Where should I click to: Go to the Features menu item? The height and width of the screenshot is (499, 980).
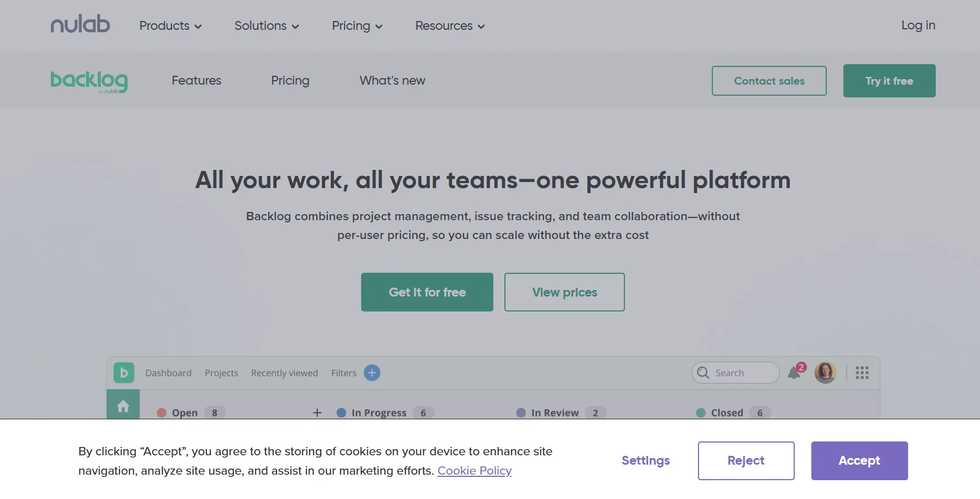(x=196, y=81)
